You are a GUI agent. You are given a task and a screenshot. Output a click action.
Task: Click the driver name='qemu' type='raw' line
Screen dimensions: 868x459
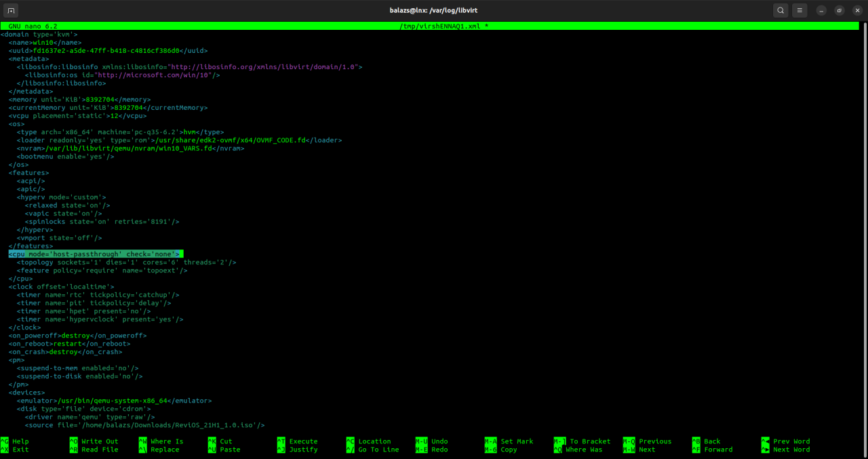[90, 417]
